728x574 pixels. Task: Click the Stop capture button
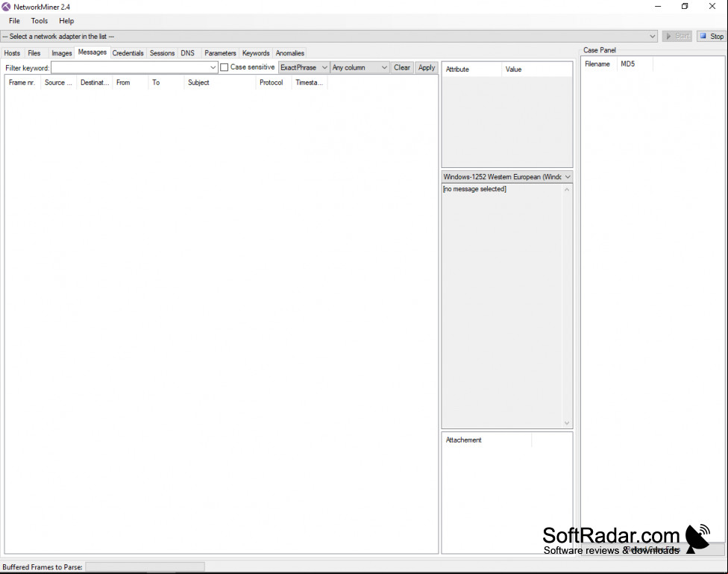point(712,37)
